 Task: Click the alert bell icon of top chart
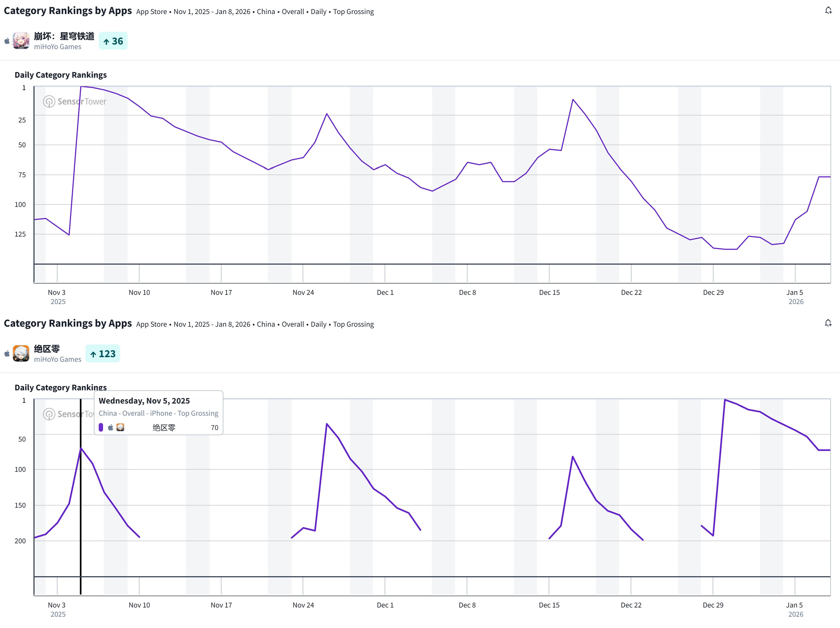[828, 11]
